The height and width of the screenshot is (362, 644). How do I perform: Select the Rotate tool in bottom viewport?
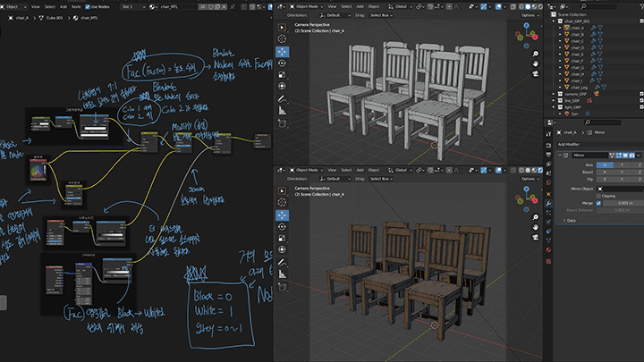(x=282, y=226)
